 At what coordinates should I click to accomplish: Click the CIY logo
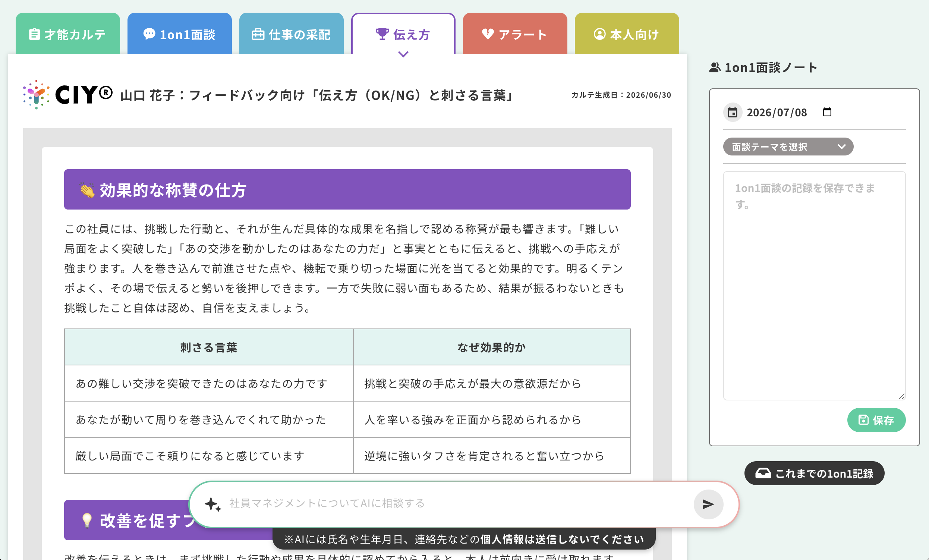pyautogui.click(x=68, y=94)
